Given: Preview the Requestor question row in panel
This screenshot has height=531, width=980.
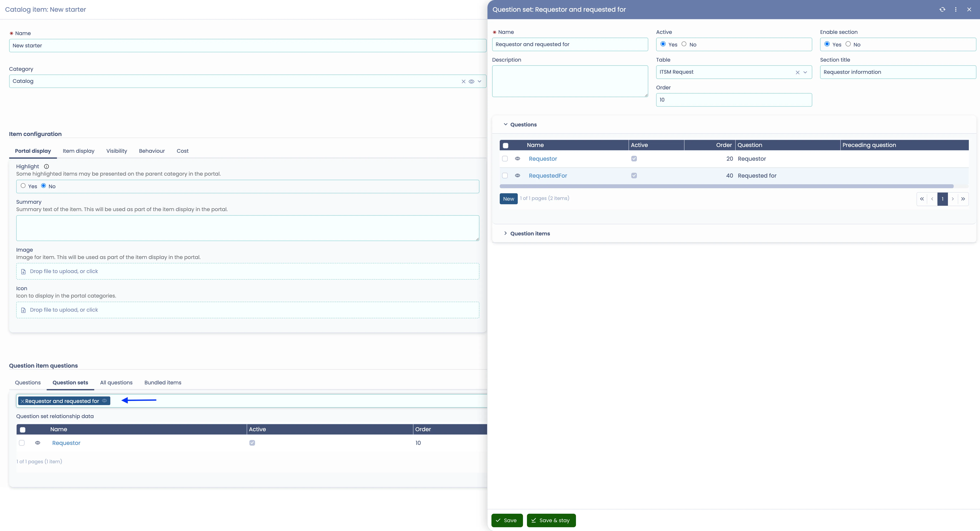Looking at the screenshot, I should click(517, 159).
